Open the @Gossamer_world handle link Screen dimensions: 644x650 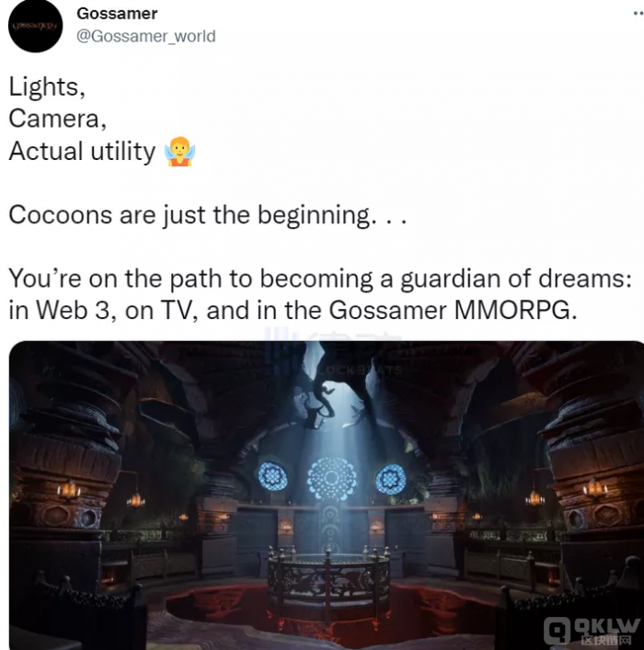[146, 36]
